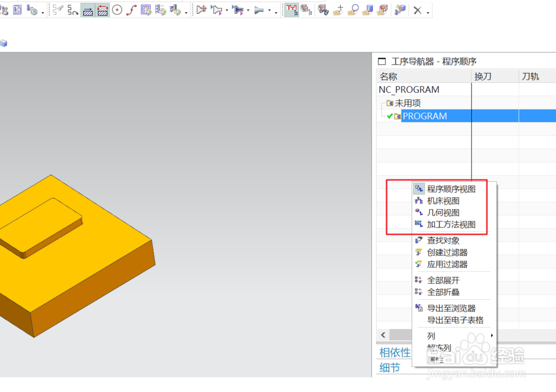Click the clock history icon on the left toolbar
Image resolution: width=556 pixels, height=392 pixels.
pos(32,9)
